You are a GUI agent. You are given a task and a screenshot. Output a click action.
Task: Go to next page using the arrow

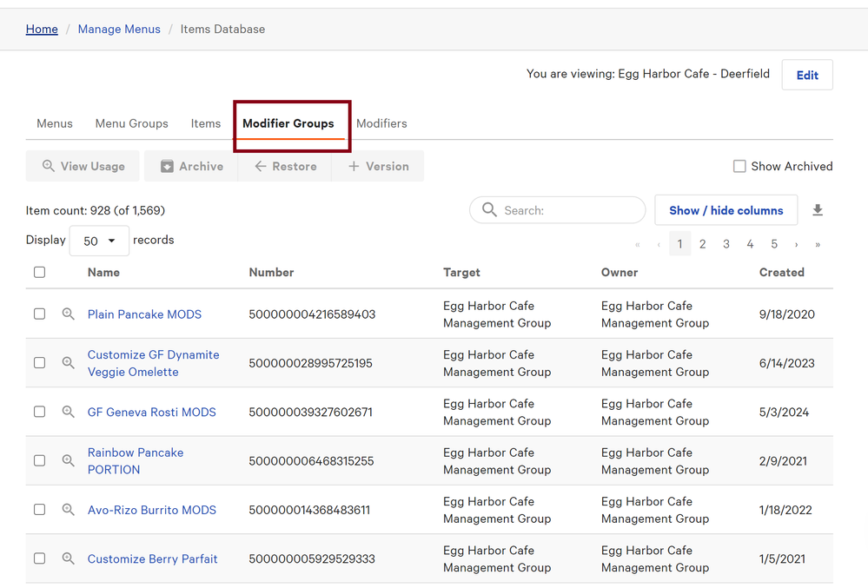[796, 245]
